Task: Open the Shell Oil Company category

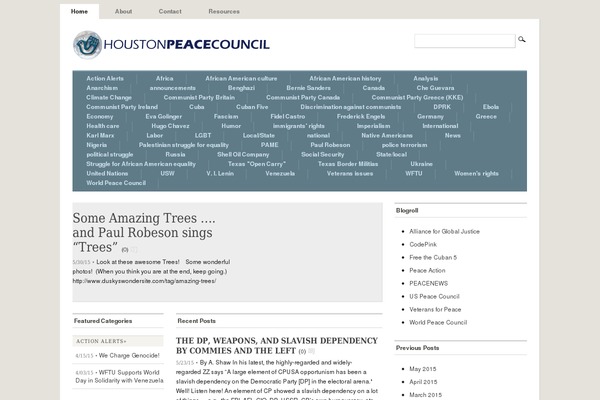Action: coord(243,155)
